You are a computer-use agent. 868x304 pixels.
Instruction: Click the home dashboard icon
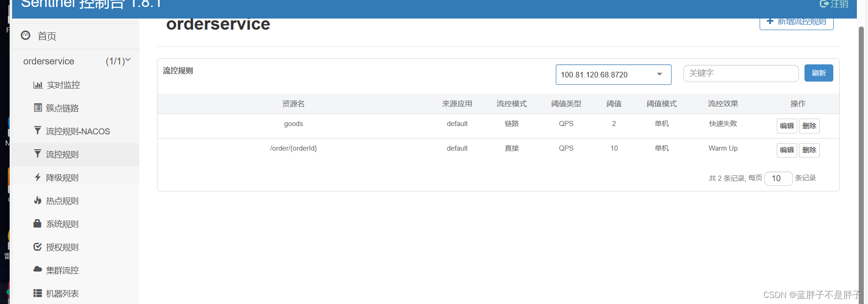point(25,35)
